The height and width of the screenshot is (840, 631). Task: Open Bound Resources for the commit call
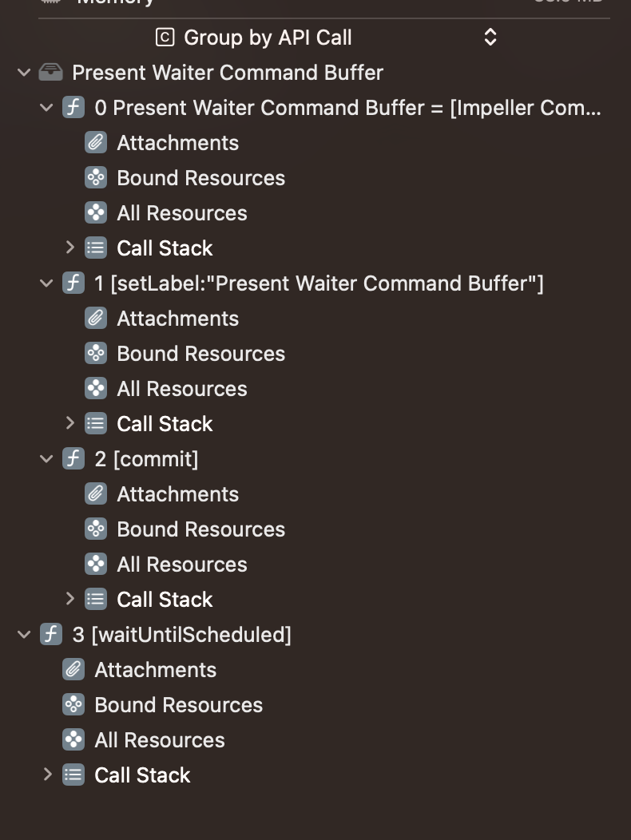96,529
